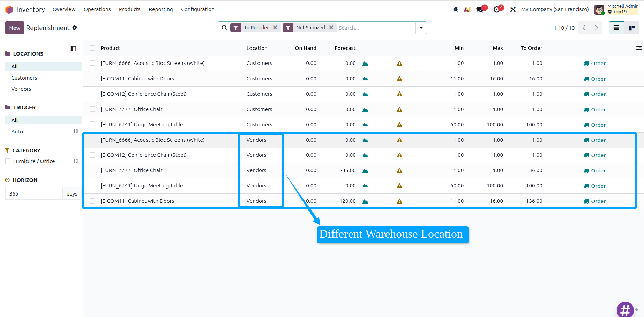Create a New replenishment rule
Screen dimensions: 644x317
pos(15,28)
